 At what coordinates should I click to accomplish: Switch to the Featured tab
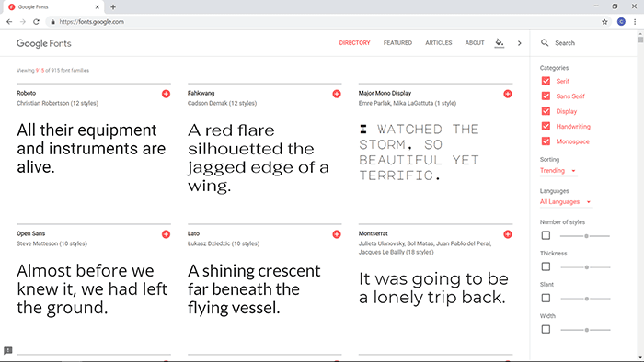click(397, 42)
